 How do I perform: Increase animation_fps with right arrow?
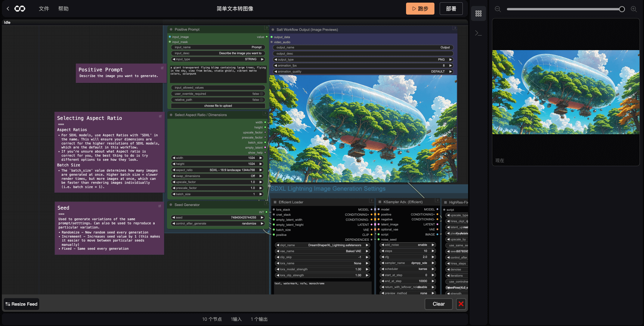pos(451,65)
